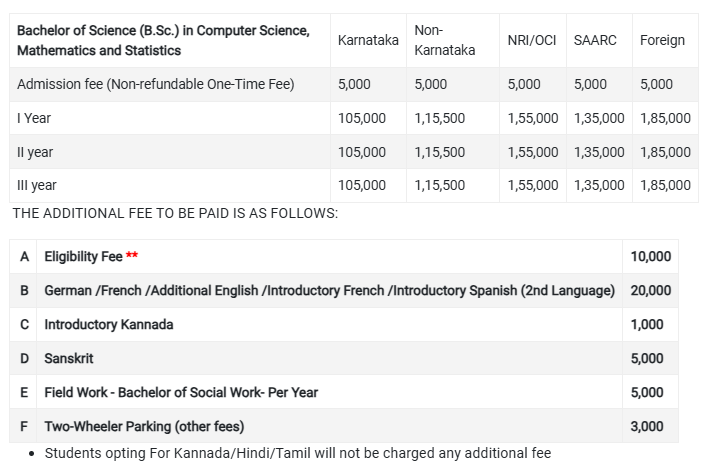Click the red asterisks beside Eligibility Fee

(132, 255)
